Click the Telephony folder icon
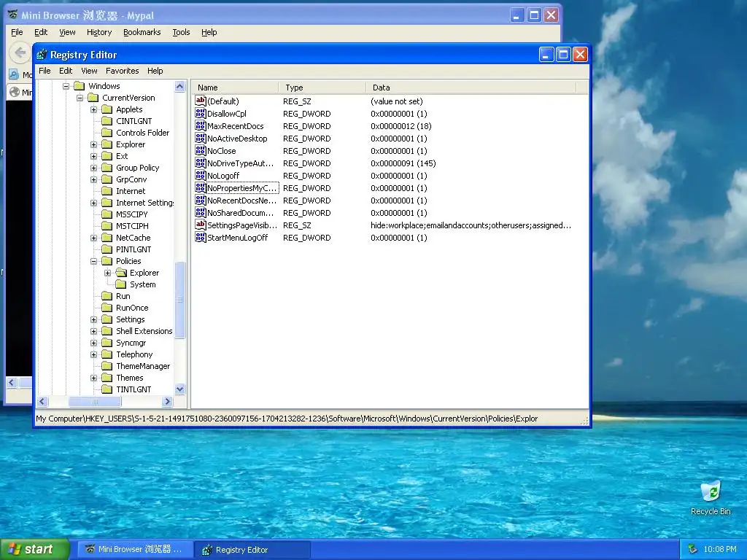The height and width of the screenshot is (560, 747). [x=107, y=354]
